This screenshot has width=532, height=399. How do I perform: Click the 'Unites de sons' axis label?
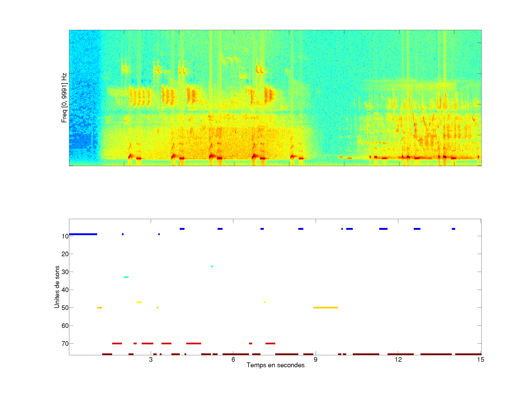57,287
